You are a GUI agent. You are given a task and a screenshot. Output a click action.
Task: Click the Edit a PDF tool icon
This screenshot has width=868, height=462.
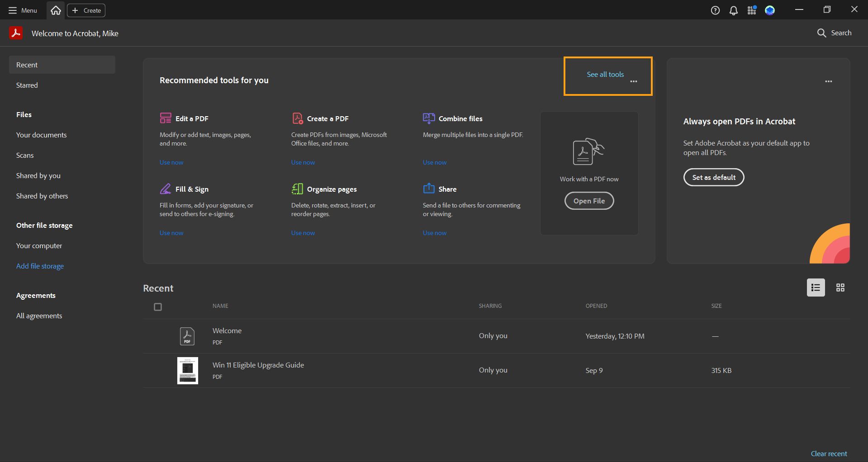tap(166, 118)
